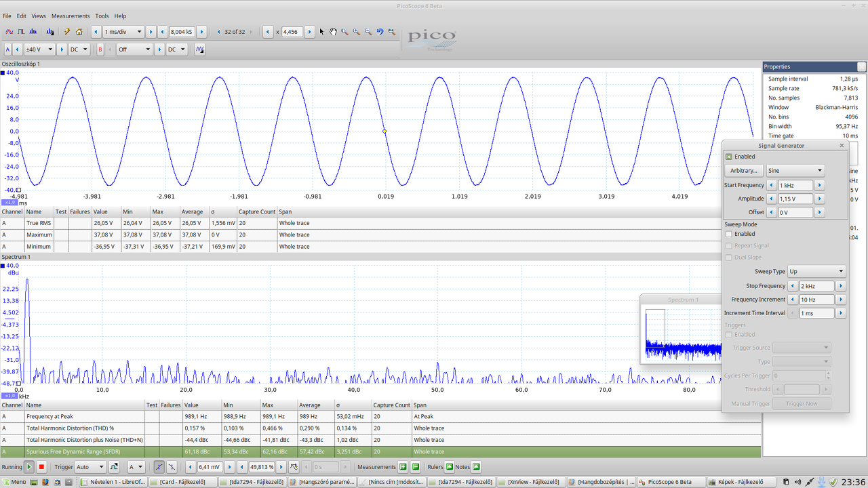The width and height of the screenshot is (868, 488).
Task: Expand the ±40 V input range dropdown
Action: point(39,49)
